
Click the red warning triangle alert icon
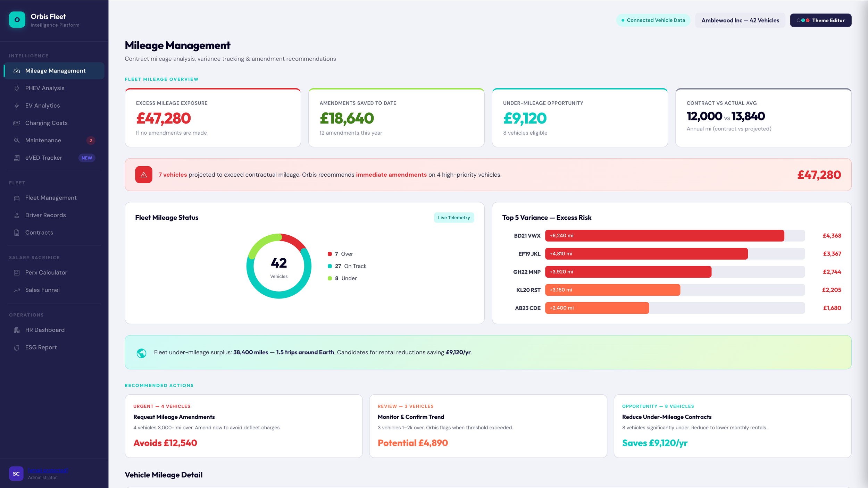click(x=143, y=175)
